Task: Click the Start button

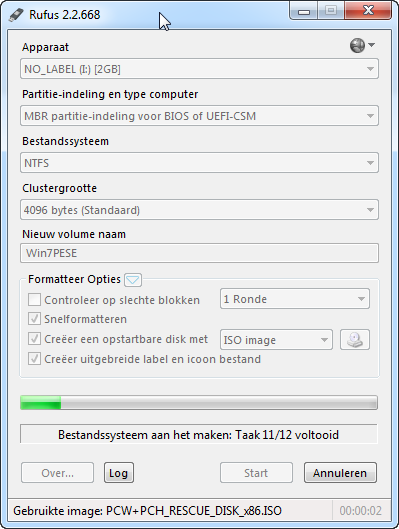Action: (x=256, y=473)
